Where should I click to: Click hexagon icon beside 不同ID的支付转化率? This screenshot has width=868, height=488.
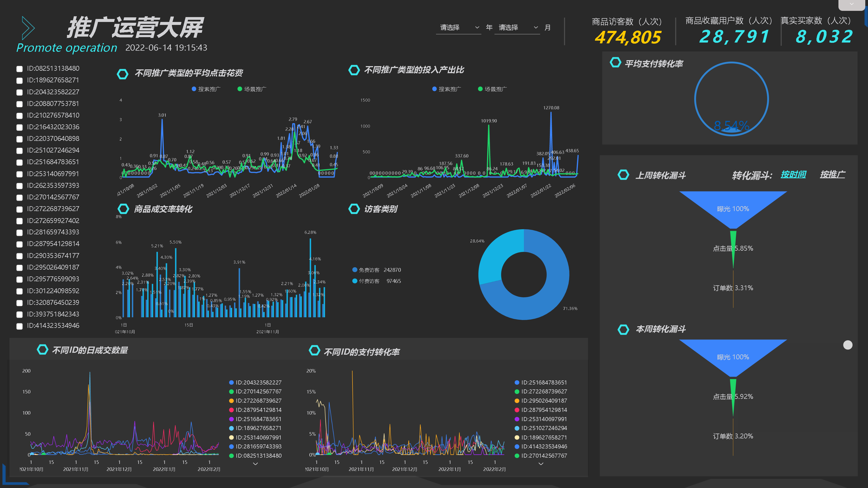pyautogui.click(x=314, y=350)
